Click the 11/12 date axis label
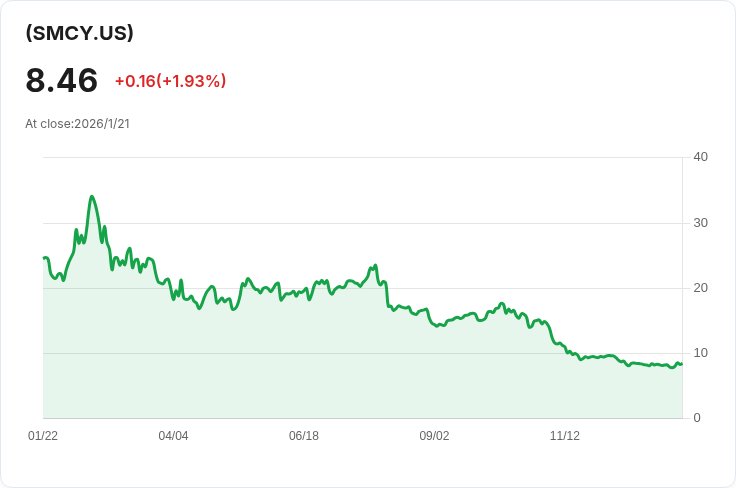Viewport: 736px width, 488px height. [565, 436]
